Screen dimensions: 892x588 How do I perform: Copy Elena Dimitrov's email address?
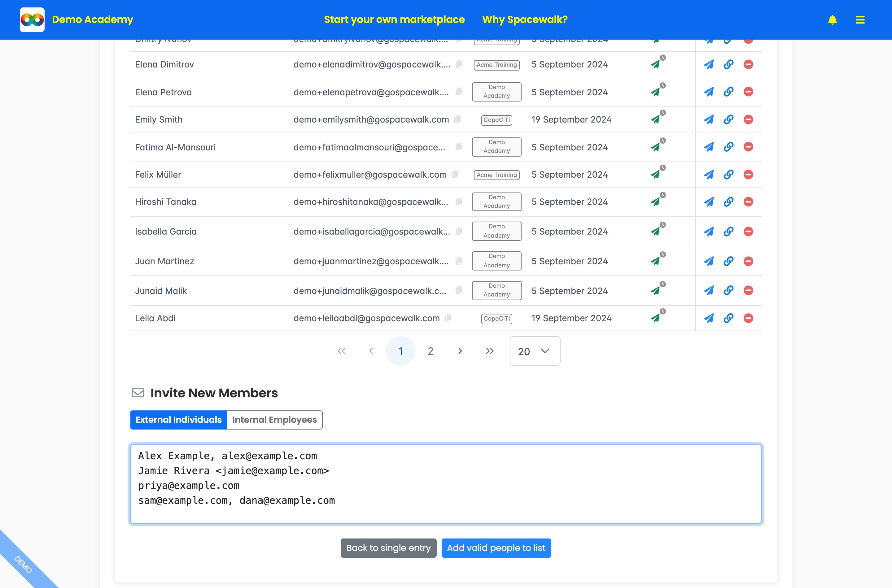[459, 64]
